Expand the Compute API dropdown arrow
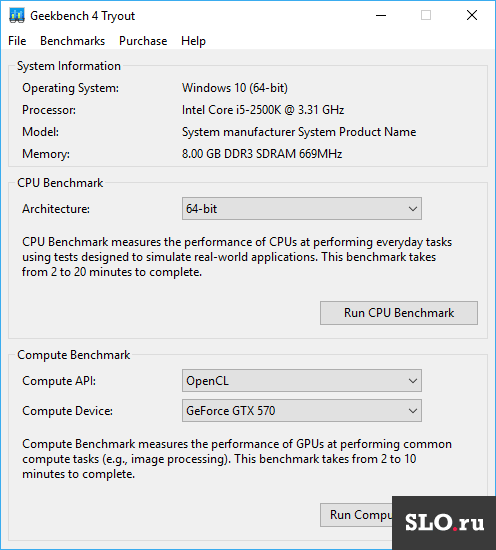Screen dimensions: 496x550 click(413, 381)
